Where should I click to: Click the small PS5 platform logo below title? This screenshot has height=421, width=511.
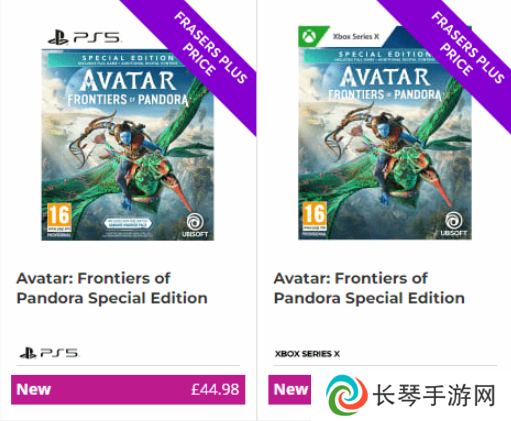49,353
